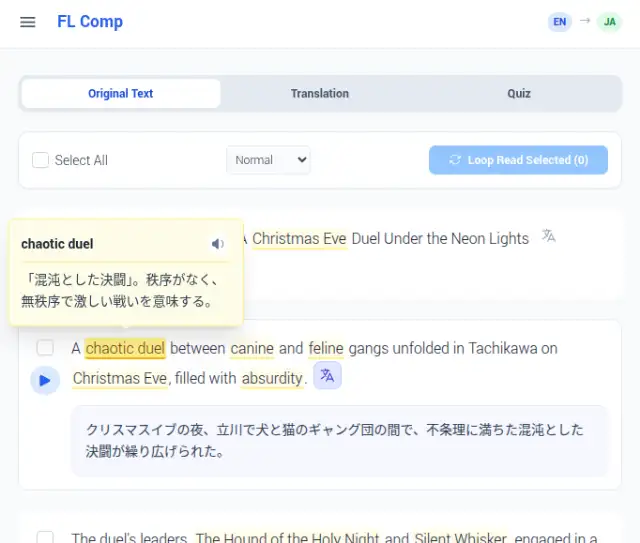Viewport: 640px width, 543px height.
Task: Toggle translation icon beside Neon Lights title
Action: coord(548,236)
